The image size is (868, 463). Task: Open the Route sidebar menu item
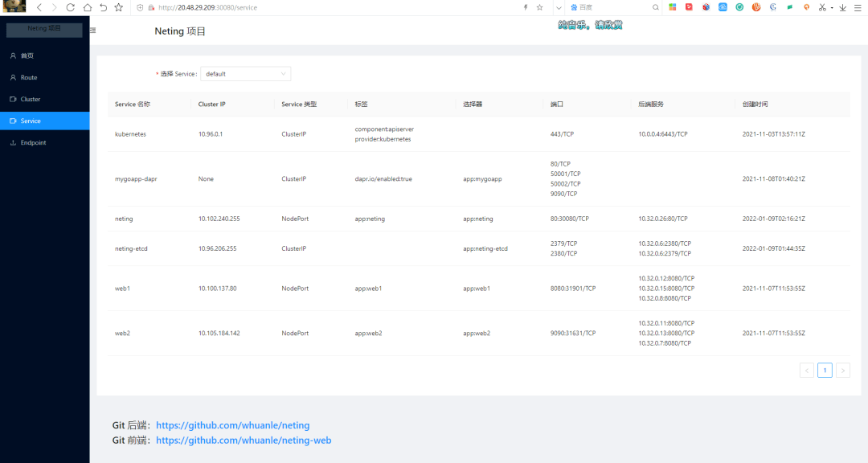tap(45, 77)
